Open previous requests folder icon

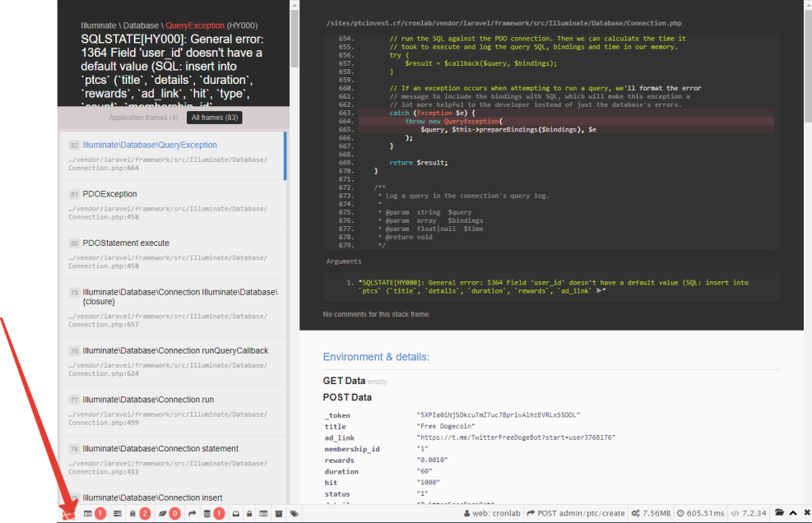coord(779,513)
